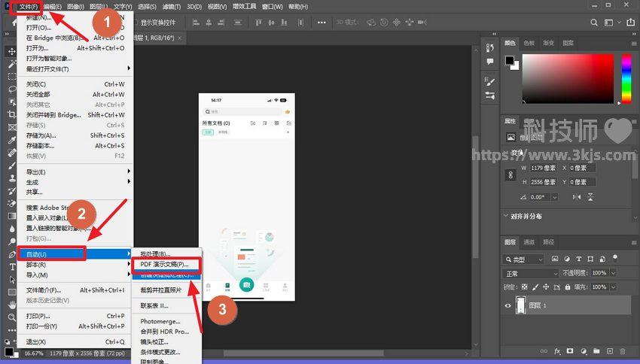Select the Brush tool in the toolbar

click(12, 165)
